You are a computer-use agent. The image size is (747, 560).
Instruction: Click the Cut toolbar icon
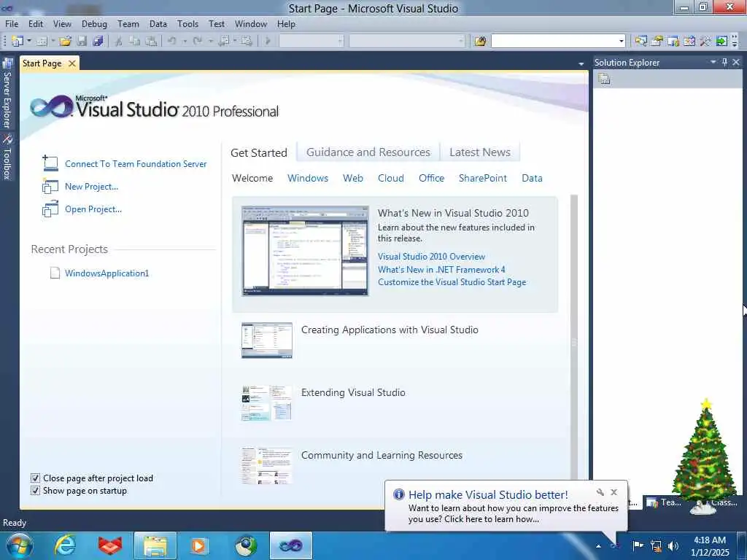(x=119, y=42)
